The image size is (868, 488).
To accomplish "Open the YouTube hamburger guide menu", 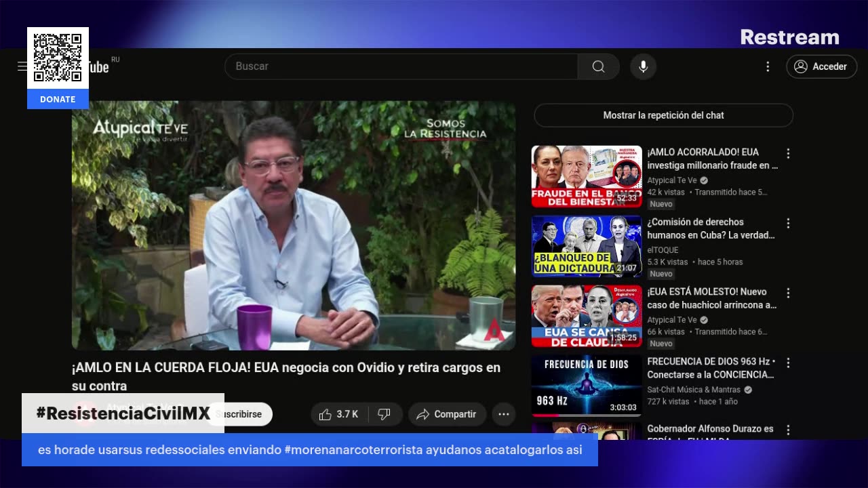I will [22, 66].
